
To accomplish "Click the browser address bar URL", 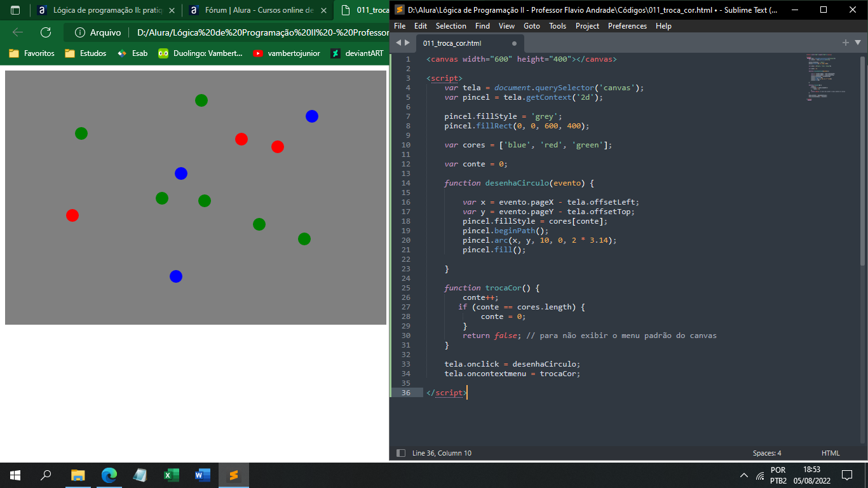I will 263,32.
